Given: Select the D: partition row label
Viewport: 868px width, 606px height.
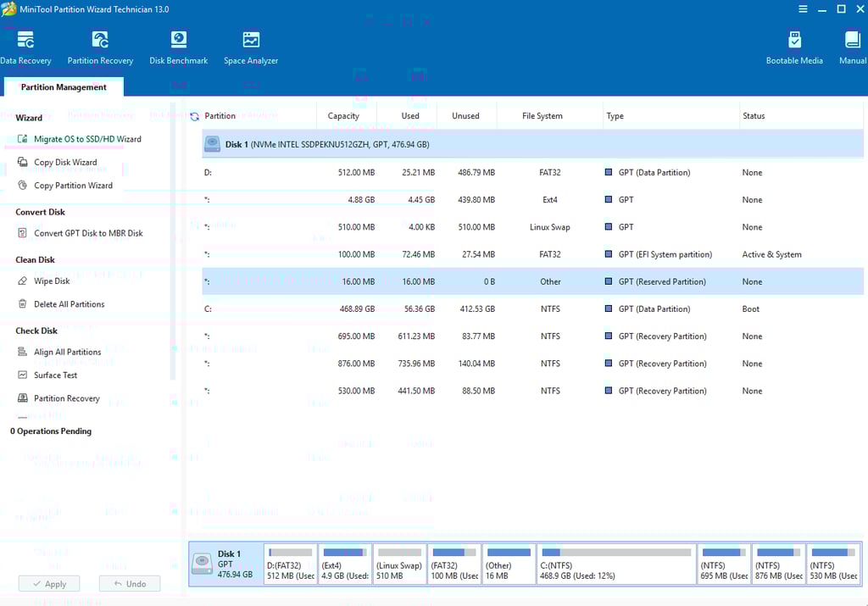Looking at the screenshot, I should (209, 173).
